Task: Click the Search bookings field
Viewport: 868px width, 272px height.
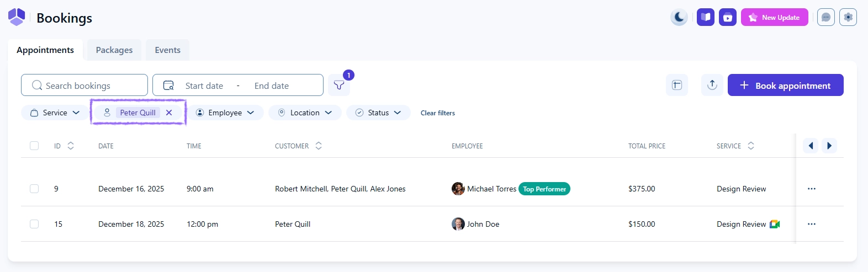Action: 84,86
